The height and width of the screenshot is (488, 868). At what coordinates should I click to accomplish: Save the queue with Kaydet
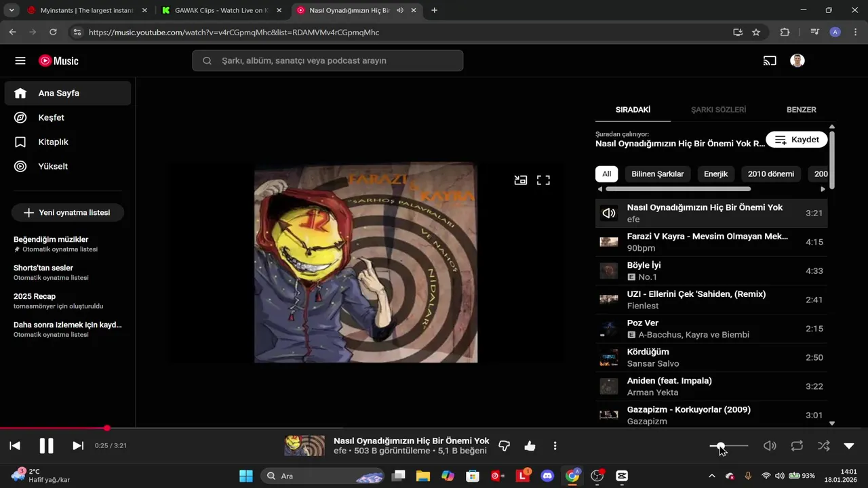click(x=797, y=140)
